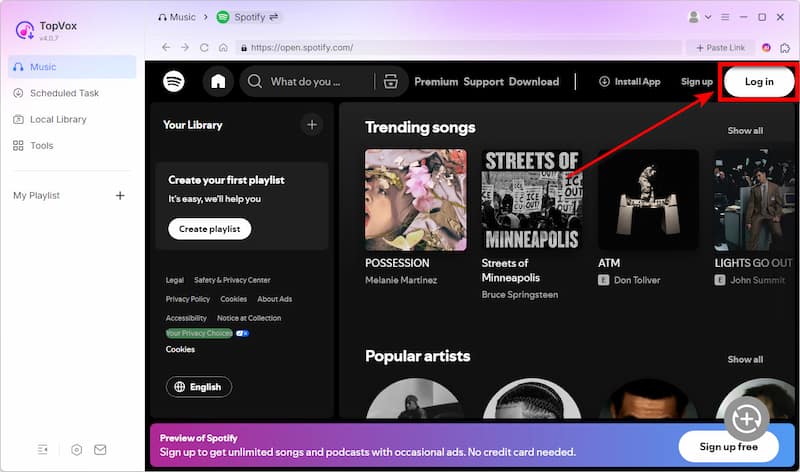Show all Trending songs
This screenshot has height=472, width=800.
pos(745,131)
